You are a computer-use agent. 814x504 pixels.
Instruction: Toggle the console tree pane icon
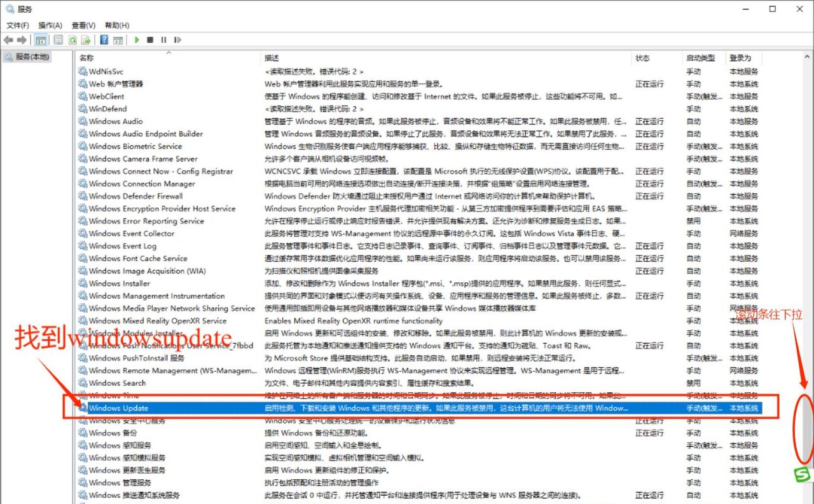[39, 40]
